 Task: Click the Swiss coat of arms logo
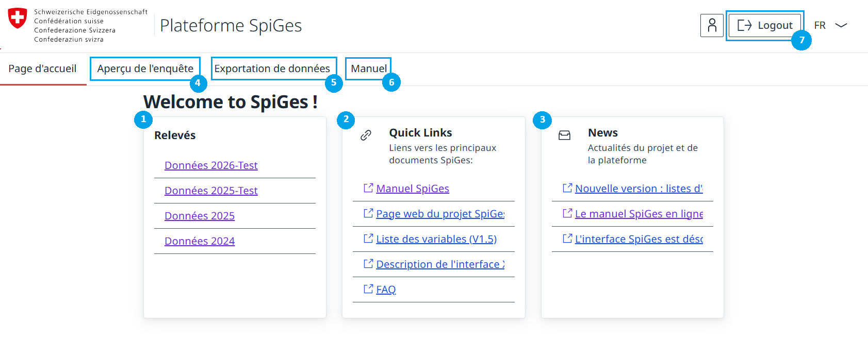tap(18, 19)
